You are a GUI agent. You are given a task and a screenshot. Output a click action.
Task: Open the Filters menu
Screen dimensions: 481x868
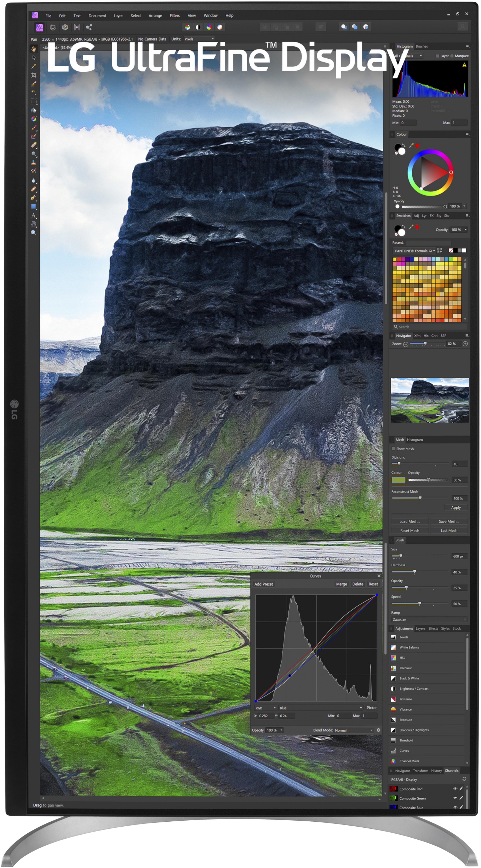[175, 16]
